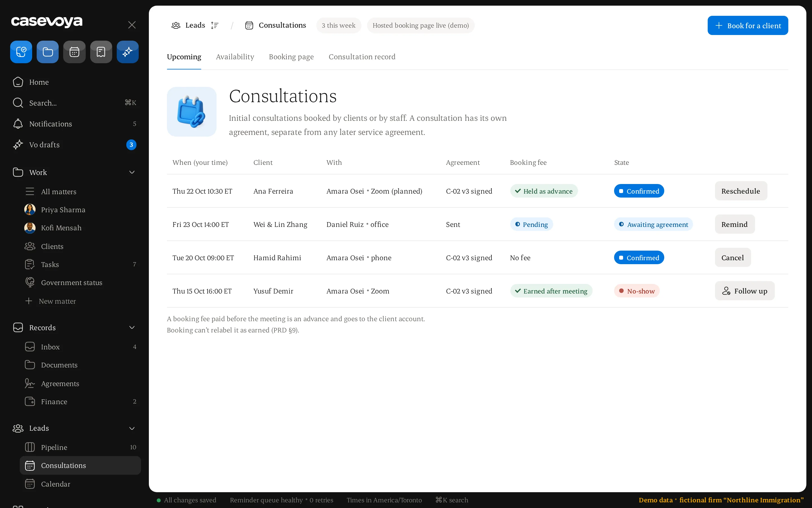Create a New matter from sidebar
Viewport: 812px width, 508px height.
pyautogui.click(x=80, y=301)
